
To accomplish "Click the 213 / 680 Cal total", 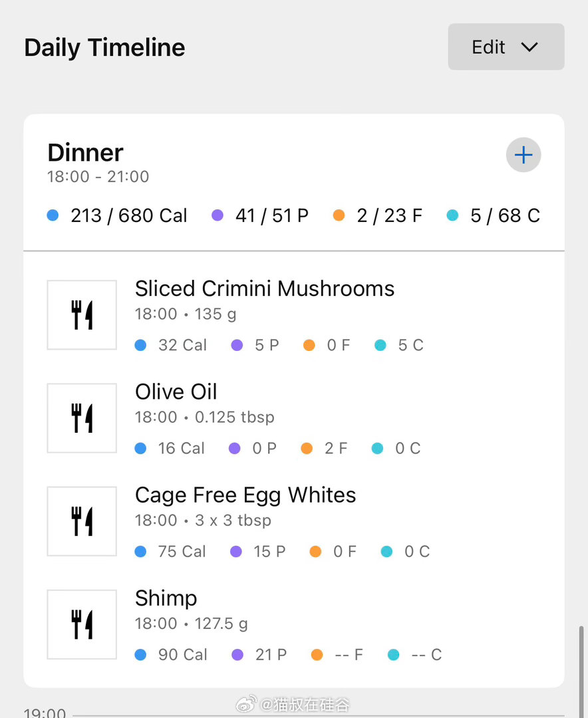I will pyautogui.click(x=129, y=215).
